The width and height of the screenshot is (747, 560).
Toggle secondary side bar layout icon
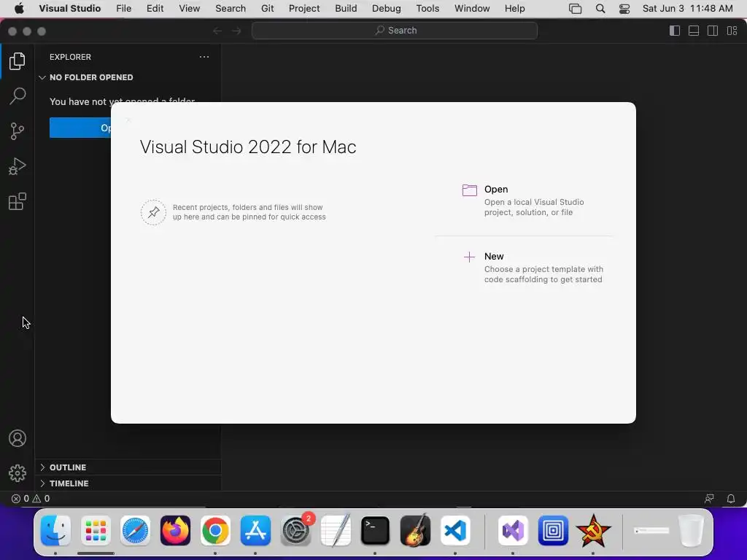(713, 31)
